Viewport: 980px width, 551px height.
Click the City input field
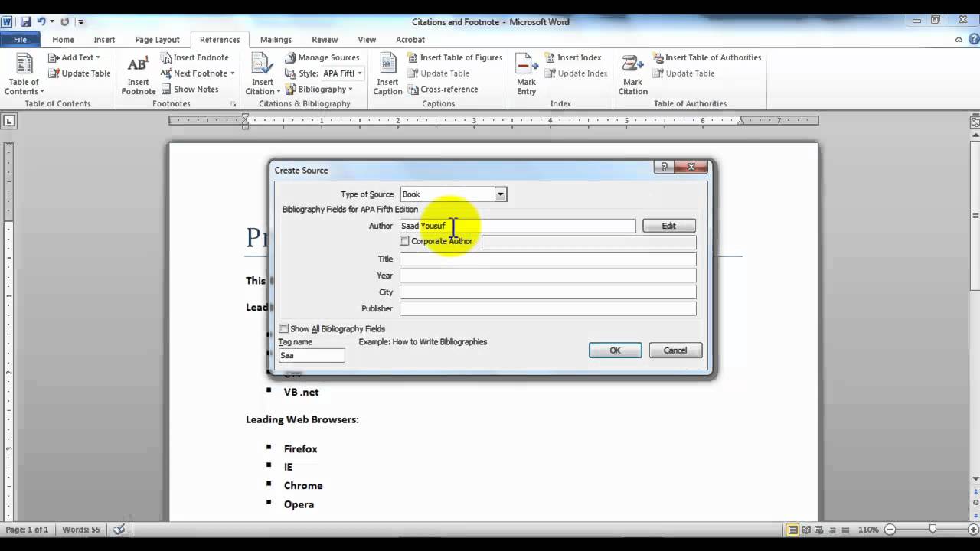pos(548,292)
